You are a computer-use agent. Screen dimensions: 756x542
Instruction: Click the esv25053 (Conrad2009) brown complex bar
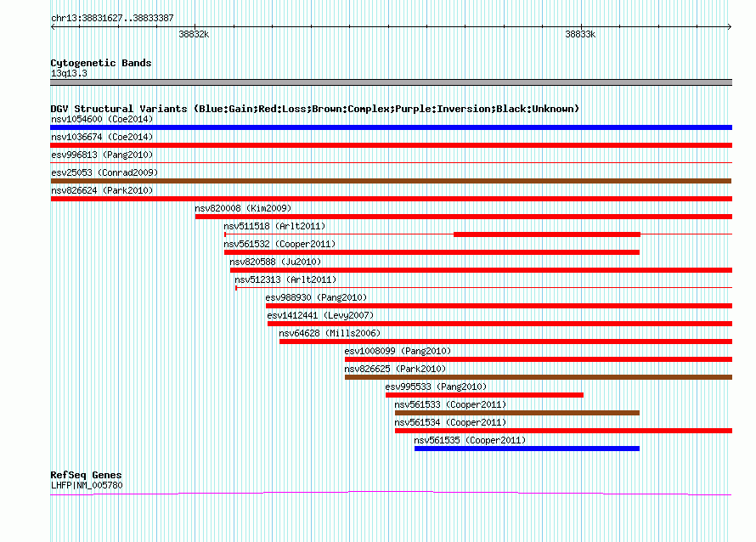(391, 181)
